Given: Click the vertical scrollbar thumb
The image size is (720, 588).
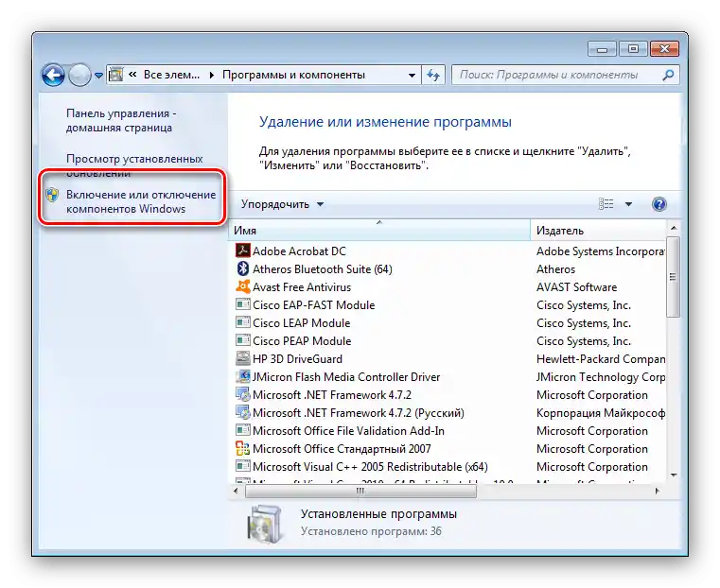Looking at the screenshot, I should click(x=673, y=277).
